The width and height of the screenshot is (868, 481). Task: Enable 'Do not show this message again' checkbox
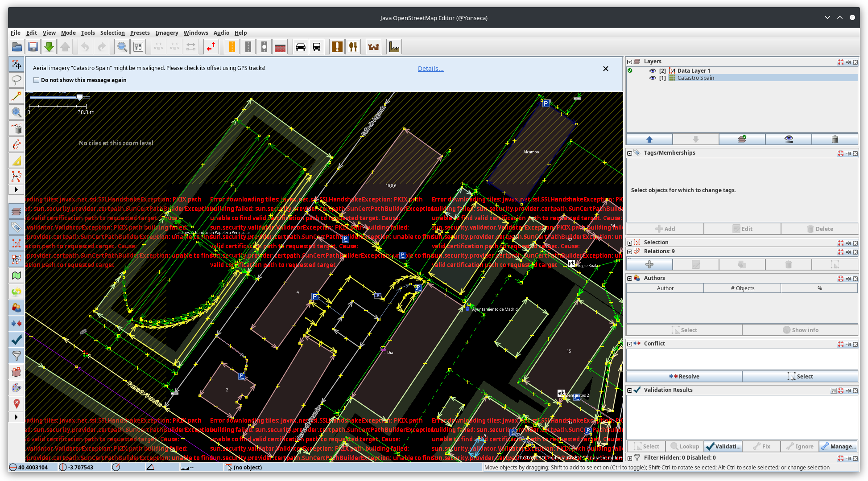[x=37, y=80]
